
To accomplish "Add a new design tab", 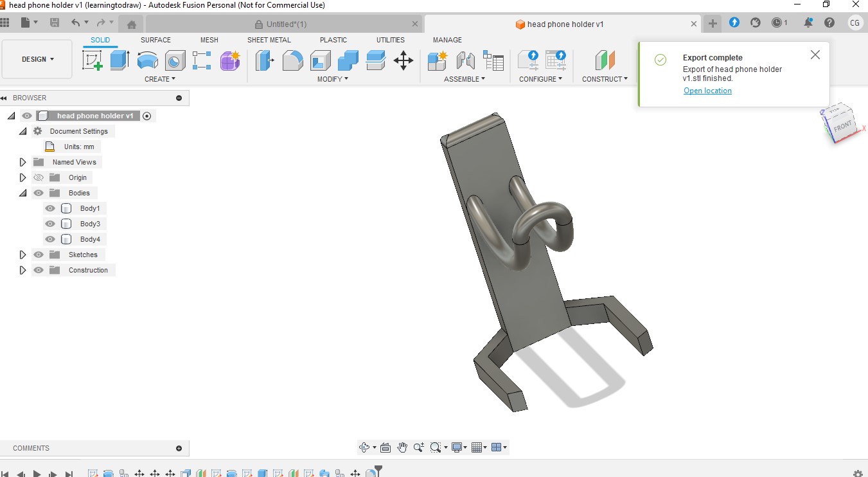I will coord(713,24).
